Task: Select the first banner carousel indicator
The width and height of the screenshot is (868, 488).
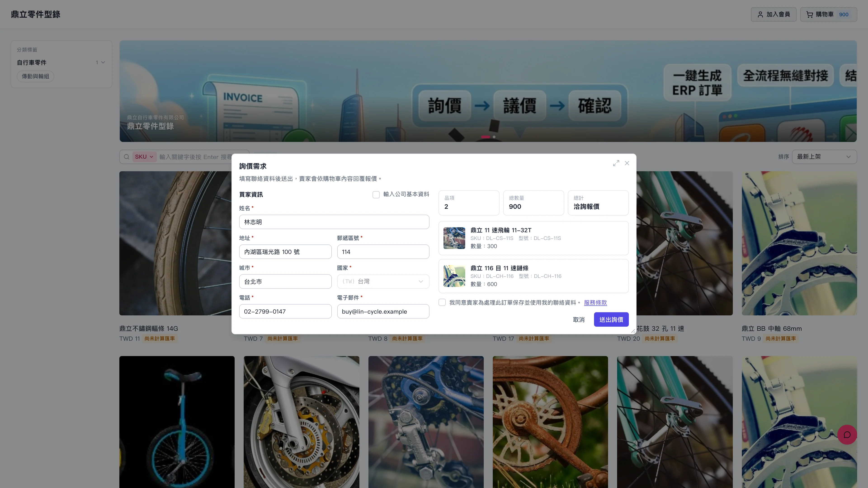Action: (x=486, y=137)
